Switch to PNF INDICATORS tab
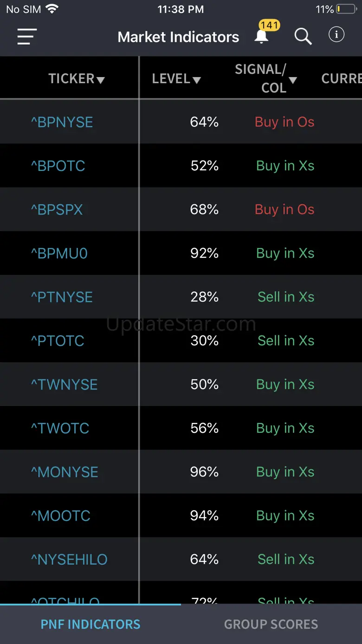 pyautogui.click(x=90, y=624)
